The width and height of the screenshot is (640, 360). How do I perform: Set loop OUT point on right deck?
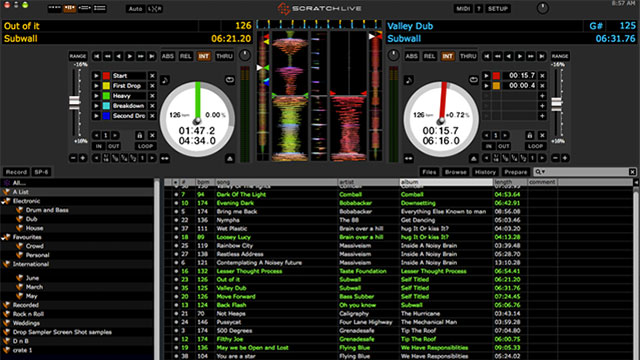click(x=504, y=146)
